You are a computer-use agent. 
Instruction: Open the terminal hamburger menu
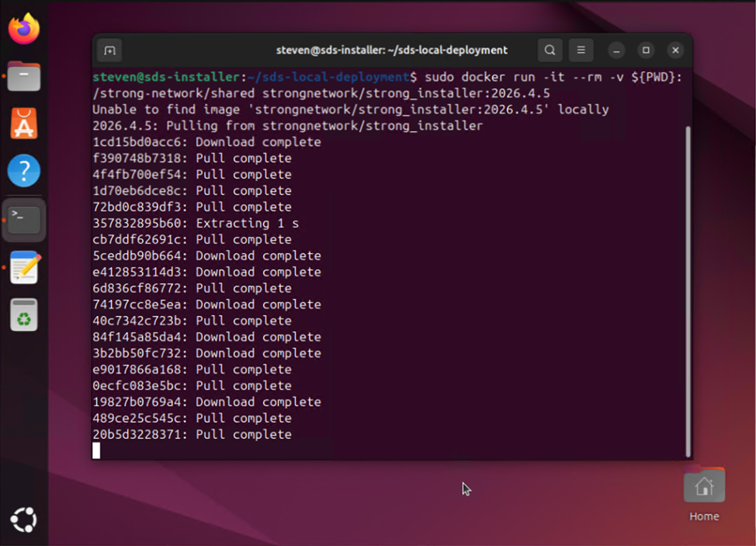tap(581, 50)
